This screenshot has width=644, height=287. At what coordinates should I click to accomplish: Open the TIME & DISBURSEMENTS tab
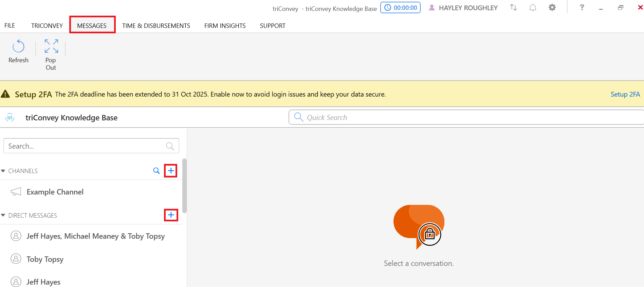click(156, 26)
